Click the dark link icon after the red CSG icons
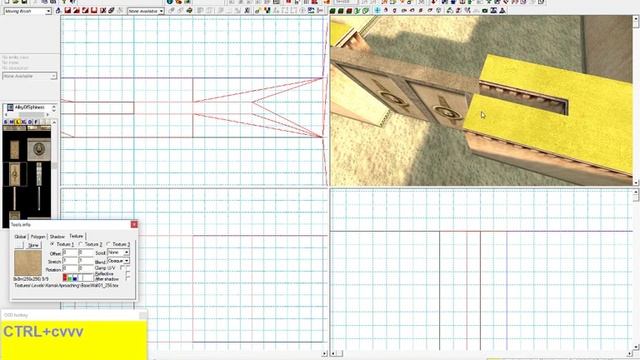Viewport: 640px width, 360px height. click(111, 11)
